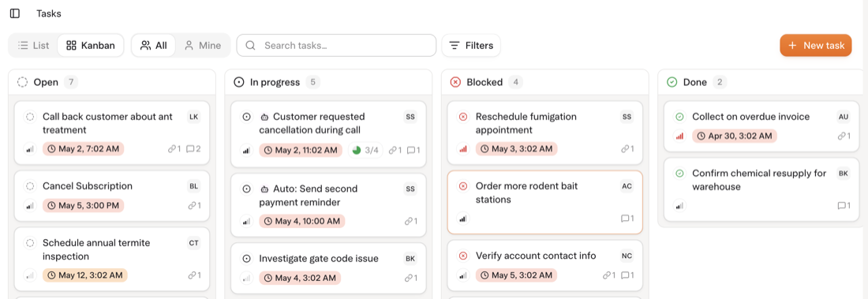Click the Search tasks input field
The height and width of the screenshot is (299, 868).
pyautogui.click(x=337, y=46)
